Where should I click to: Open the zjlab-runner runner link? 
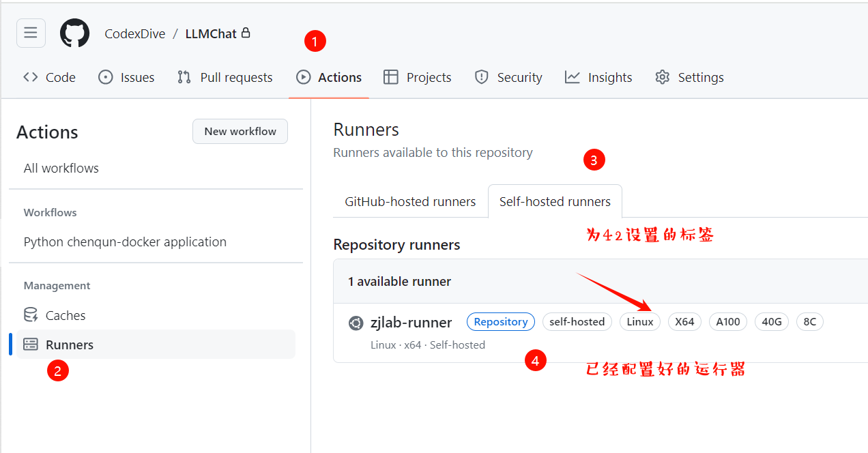[x=411, y=323]
